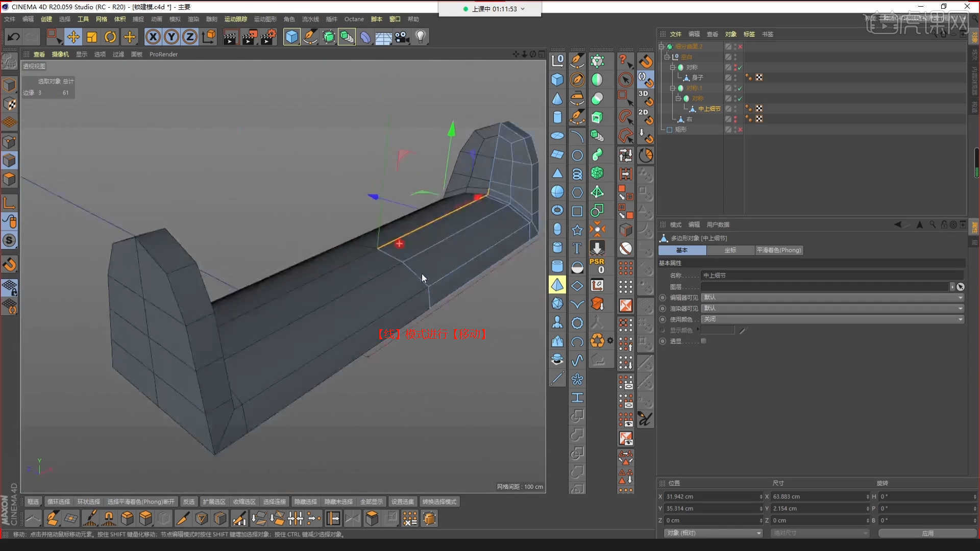The image size is (980, 551).
Task: Click the highlighted pyramid primitive icon
Action: (557, 285)
